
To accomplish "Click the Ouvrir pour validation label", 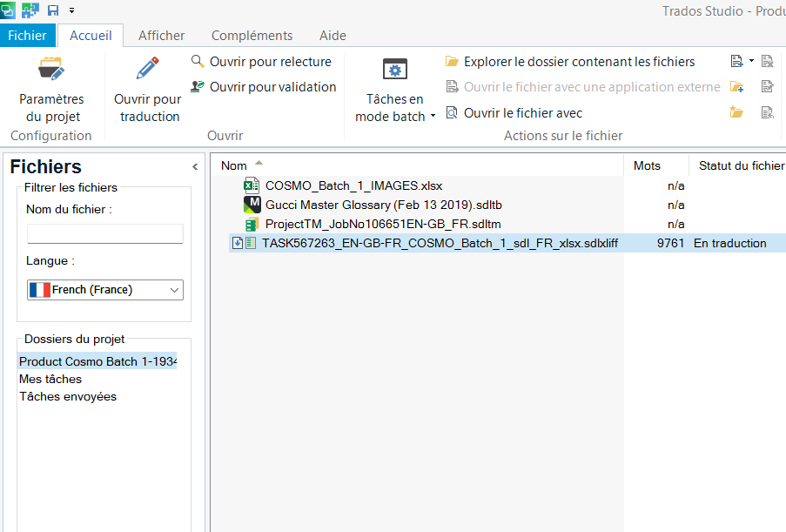I will pyautogui.click(x=272, y=87).
